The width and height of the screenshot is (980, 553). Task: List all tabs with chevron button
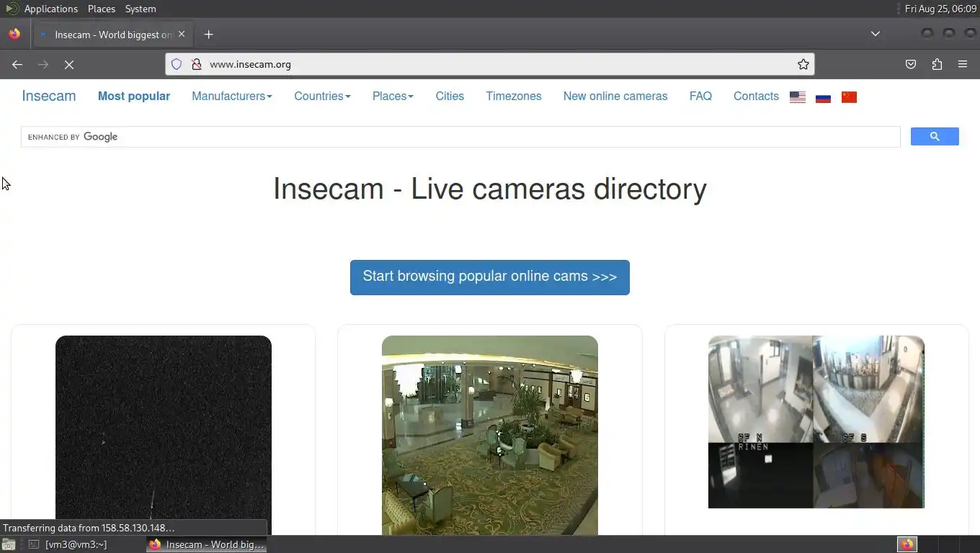876,34
